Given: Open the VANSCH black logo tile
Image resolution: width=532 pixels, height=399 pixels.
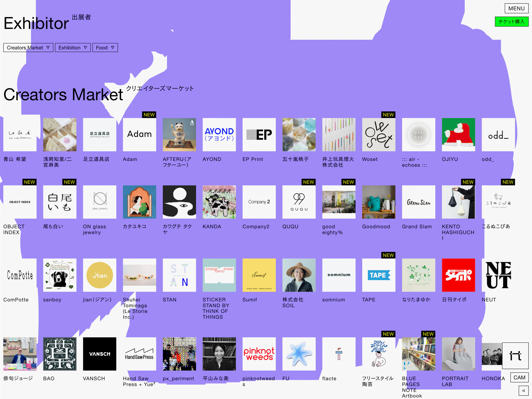Looking at the screenshot, I should [99, 354].
